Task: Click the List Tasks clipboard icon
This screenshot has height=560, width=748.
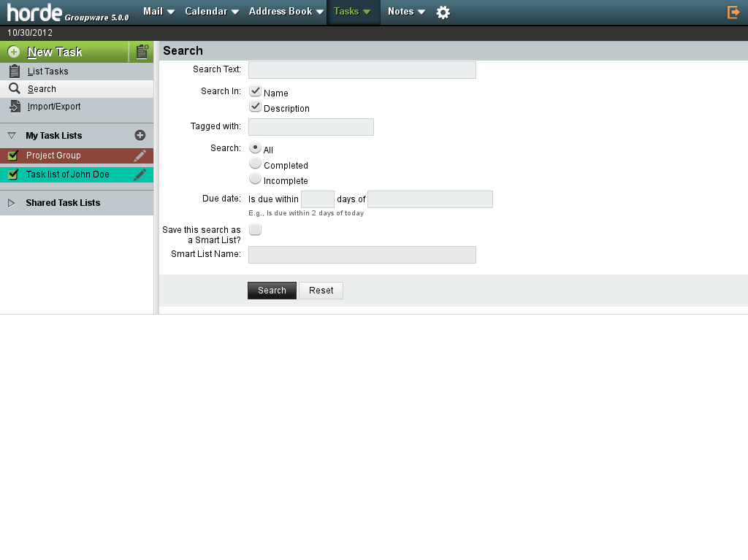Action: click(15, 71)
